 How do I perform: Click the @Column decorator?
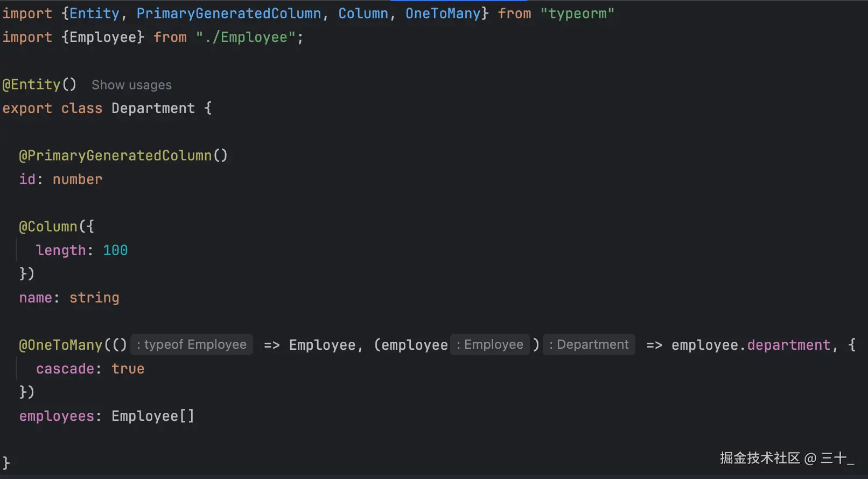point(48,227)
